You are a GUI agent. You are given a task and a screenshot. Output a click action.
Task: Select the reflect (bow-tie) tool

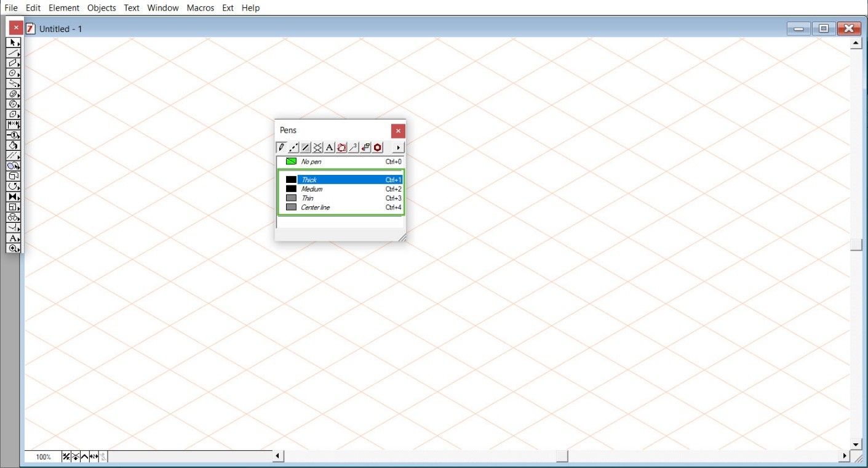(14, 197)
